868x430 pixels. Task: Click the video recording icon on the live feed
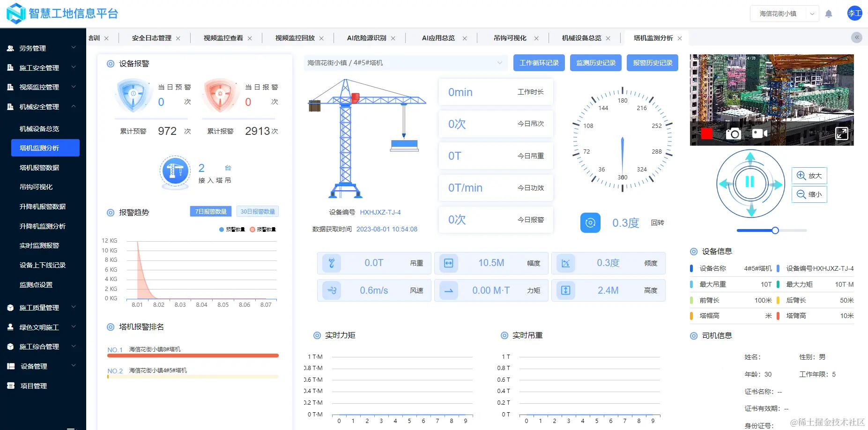point(759,133)
